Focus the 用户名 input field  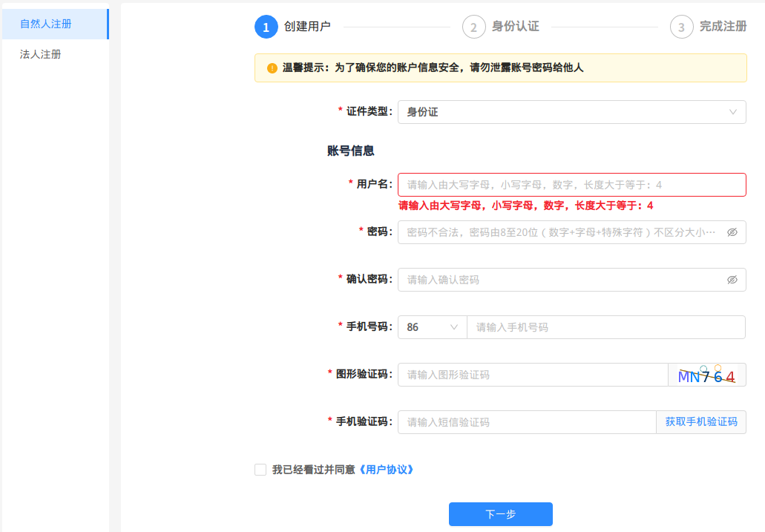pyautogui.click(x=571, y=185)
